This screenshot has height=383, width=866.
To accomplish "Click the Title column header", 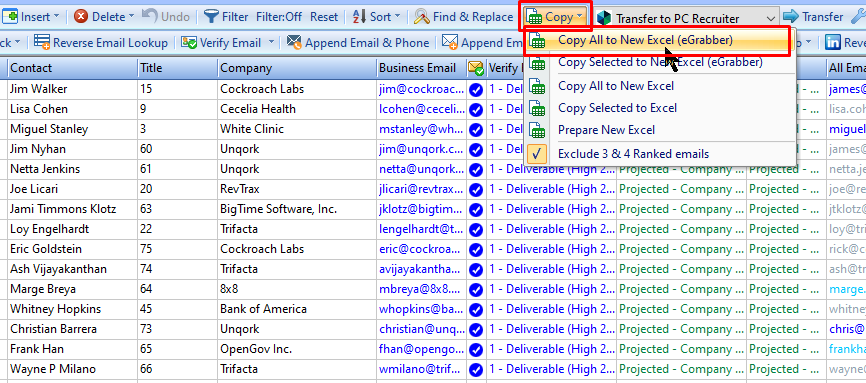I will pos(177,68).
